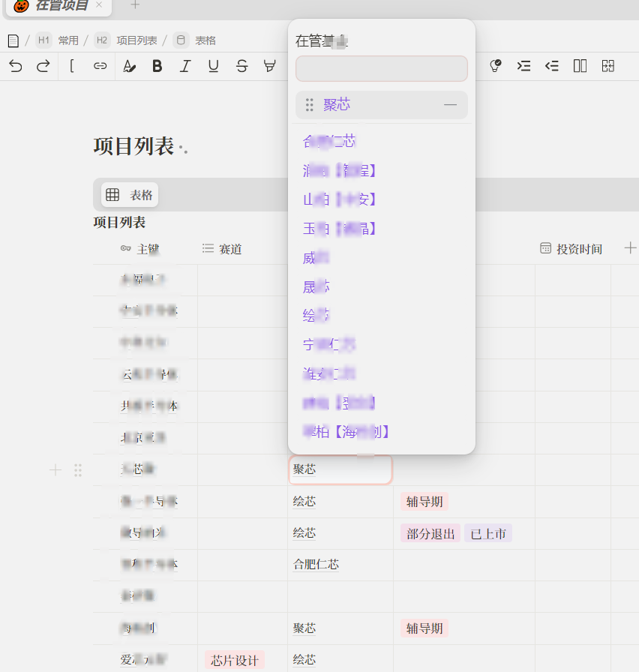Click the increase indent icon
Viewport: 639px width, 672px height.
point(523,66)
